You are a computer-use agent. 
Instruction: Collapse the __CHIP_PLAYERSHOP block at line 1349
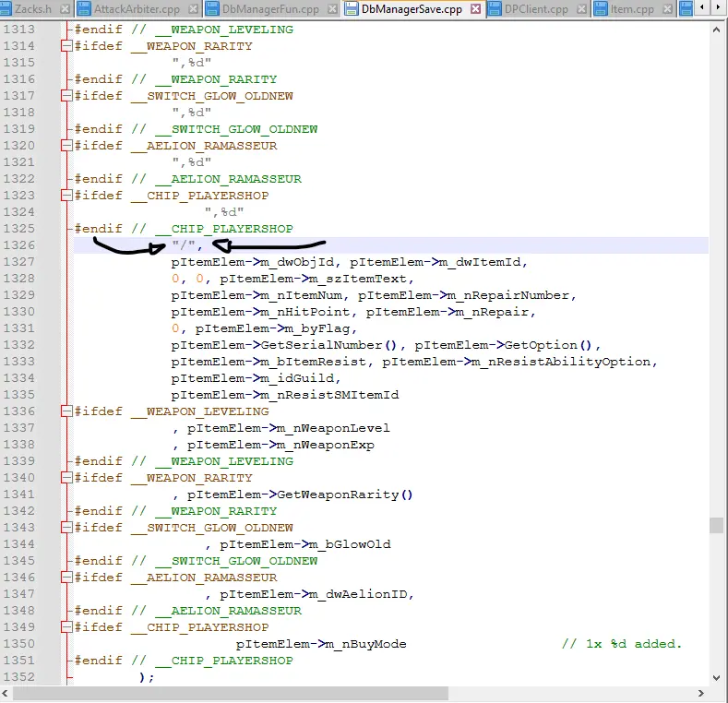pos(66,626)
